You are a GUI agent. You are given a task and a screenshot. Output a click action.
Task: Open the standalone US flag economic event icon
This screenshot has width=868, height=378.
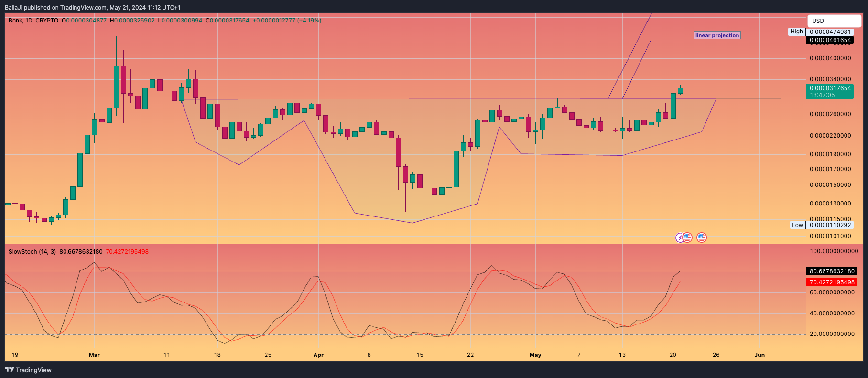coord(702,238)
